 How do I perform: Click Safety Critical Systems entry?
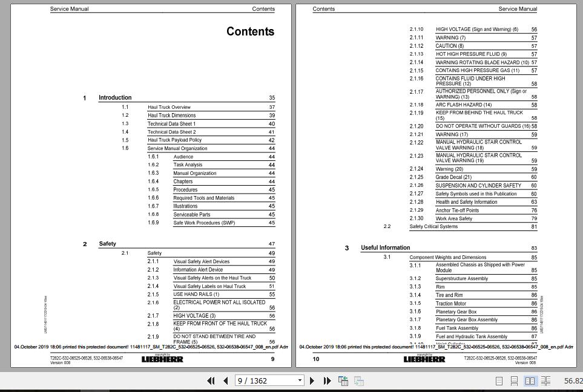pyautogui.click(x=433, y=226)
